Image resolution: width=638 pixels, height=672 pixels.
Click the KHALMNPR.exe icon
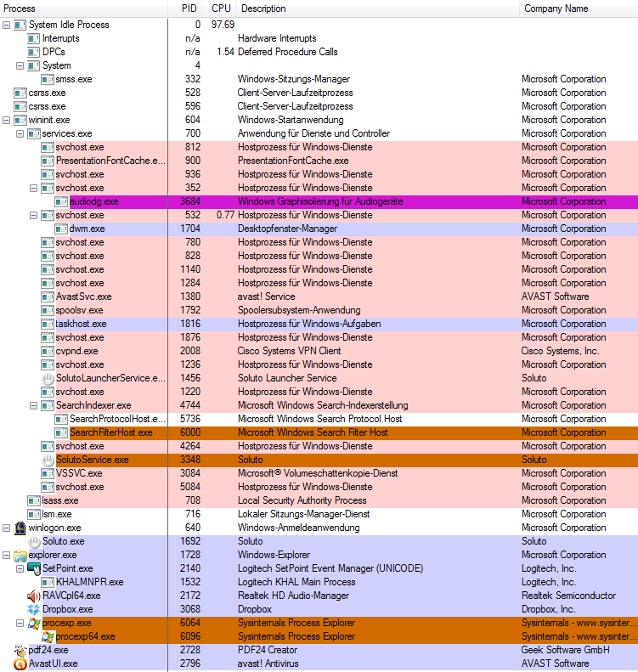(47, 583)
